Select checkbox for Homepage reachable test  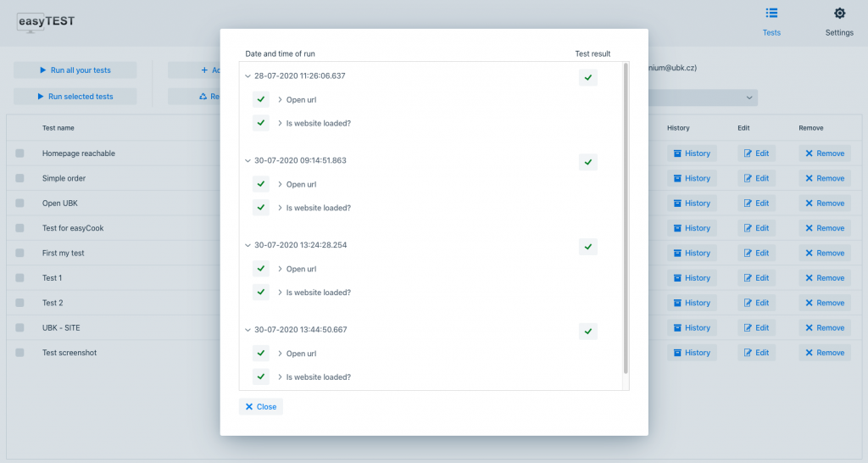click(x=20, y=153)
